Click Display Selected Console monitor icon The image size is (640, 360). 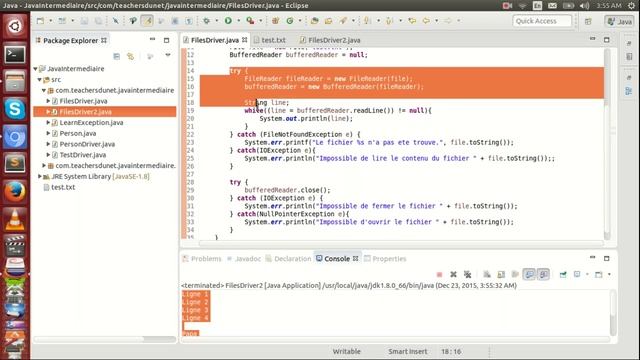577,274
